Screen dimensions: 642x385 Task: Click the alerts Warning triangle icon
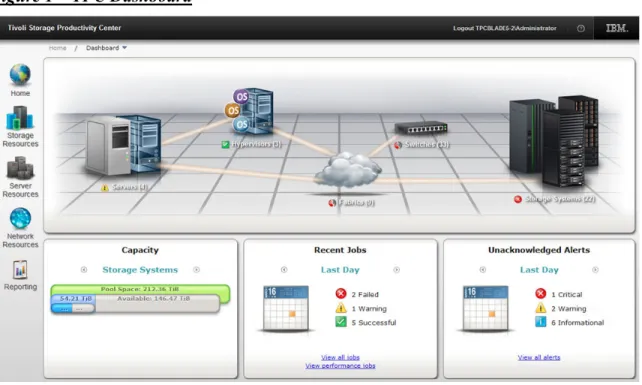pyautogui.click(x=540, y=308)
